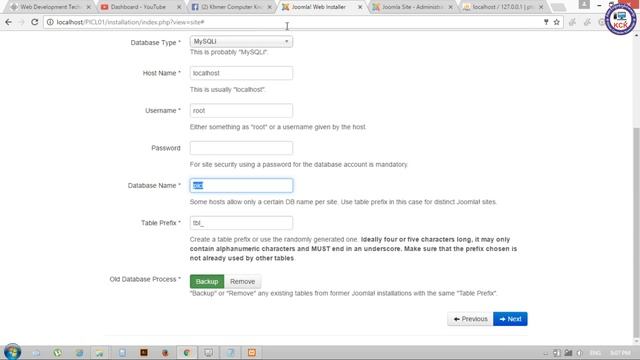The width and height of the screenshot is (640, 360).
Task: Close the Joomla! Web Installer tab
Action: tap(360, 7)
